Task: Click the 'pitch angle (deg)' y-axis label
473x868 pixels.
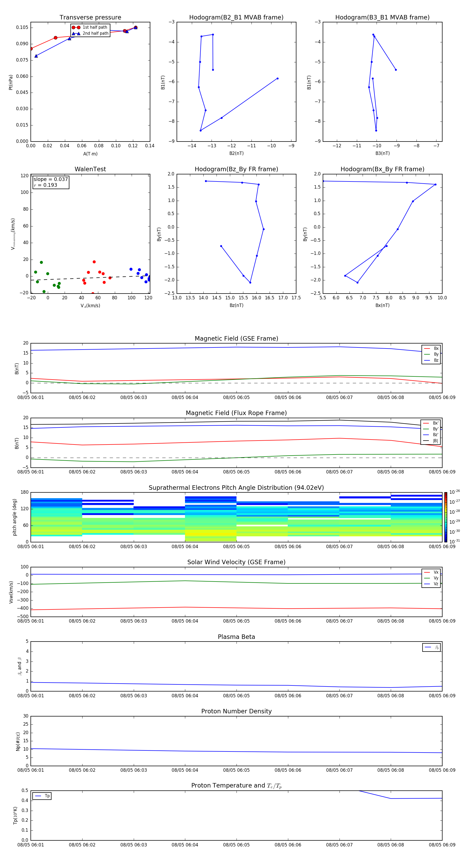Action: 14,517
